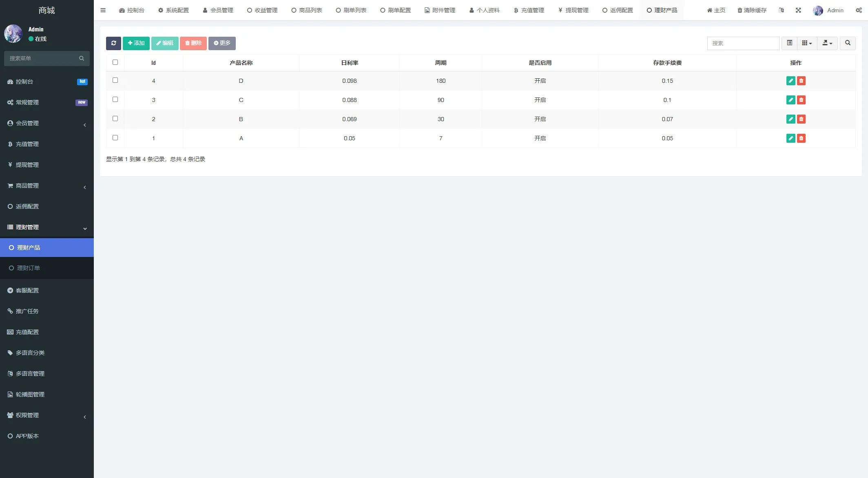Select the checkbox for row with Id 3

coord(115,100)
